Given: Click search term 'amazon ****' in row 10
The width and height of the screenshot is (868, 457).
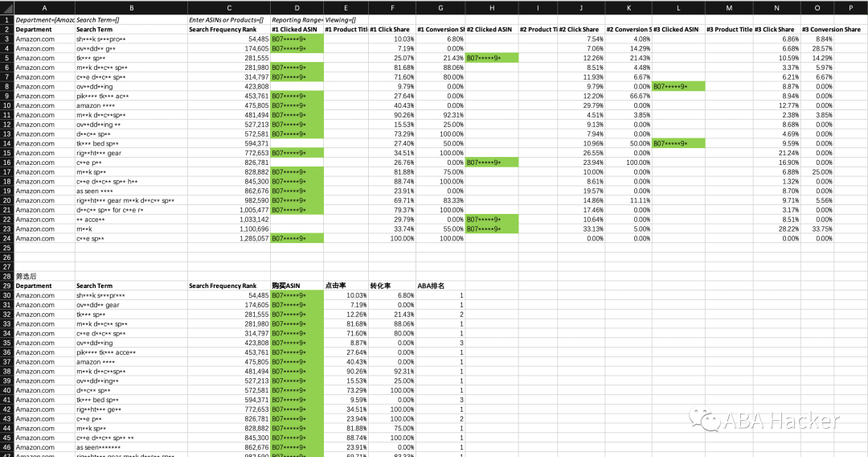Looking at the screenshot, I should pos(131,105).
